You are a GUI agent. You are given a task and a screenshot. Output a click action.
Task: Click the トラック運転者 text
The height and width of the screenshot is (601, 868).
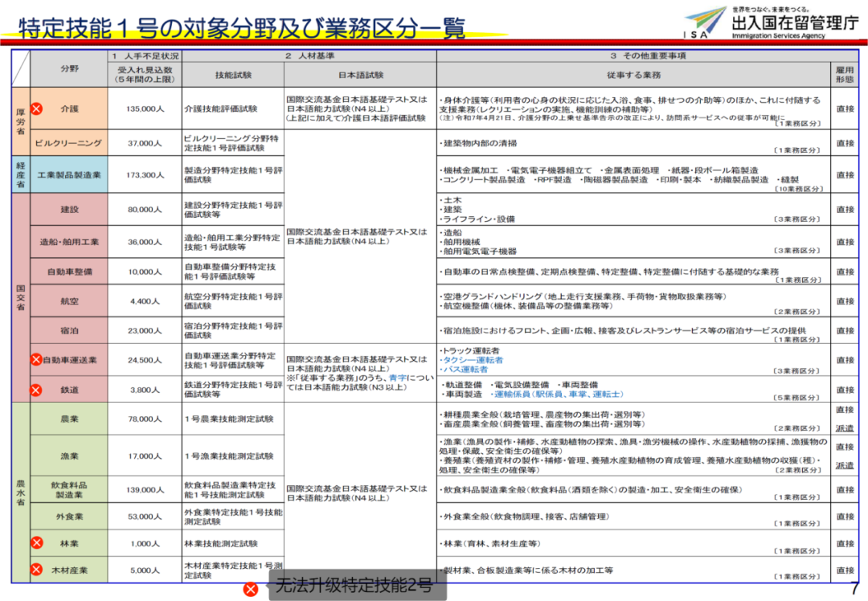(470, 350)
